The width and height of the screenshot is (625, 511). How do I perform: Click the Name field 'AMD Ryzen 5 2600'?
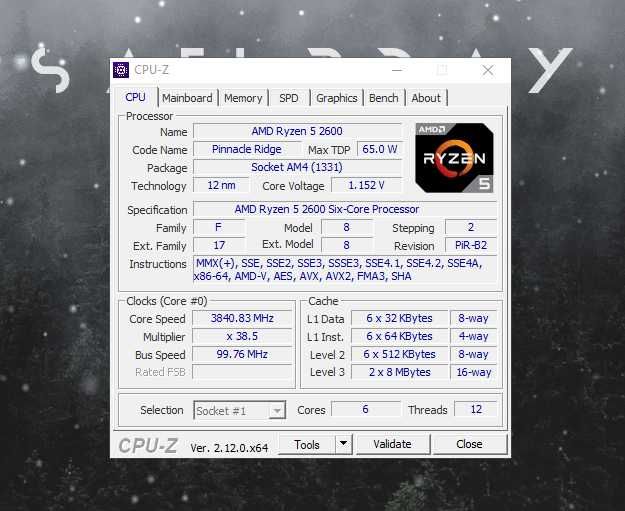(x=297, y=131)
